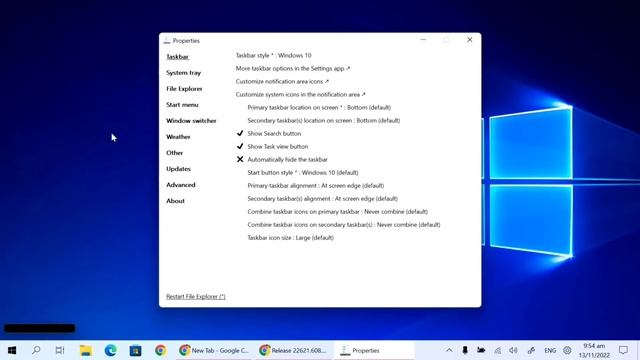This screenshot has width=640, height=360.
Task: Change Taskbar style Windows 10 option
Action: (273, 56)
